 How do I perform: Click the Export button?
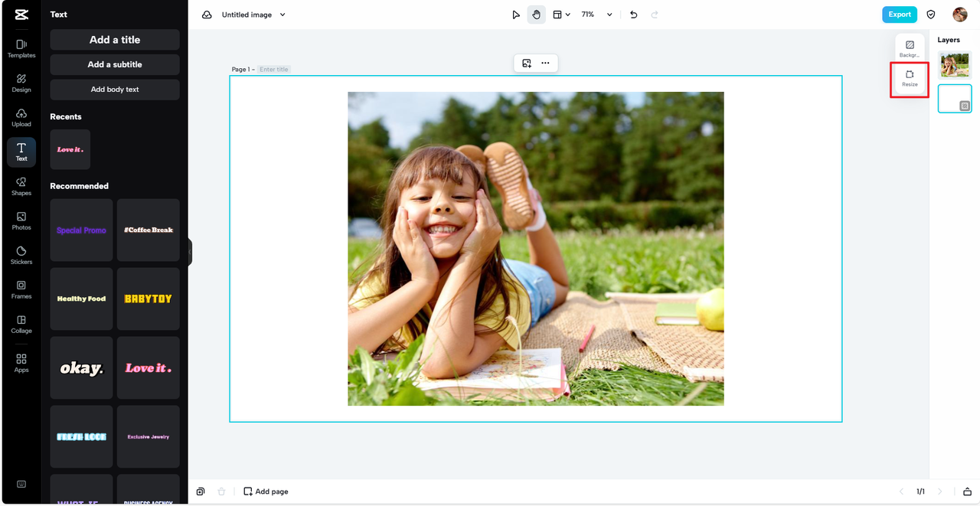tap(900, 15)
